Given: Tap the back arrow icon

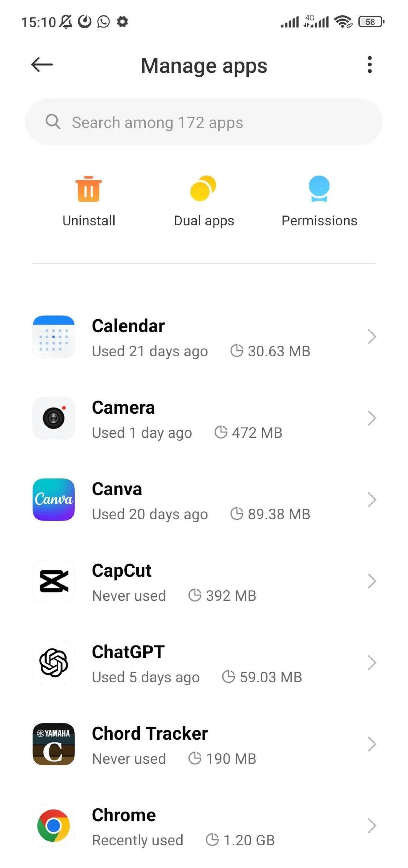Looking at the screenshot, I should (x=42, y=64).
